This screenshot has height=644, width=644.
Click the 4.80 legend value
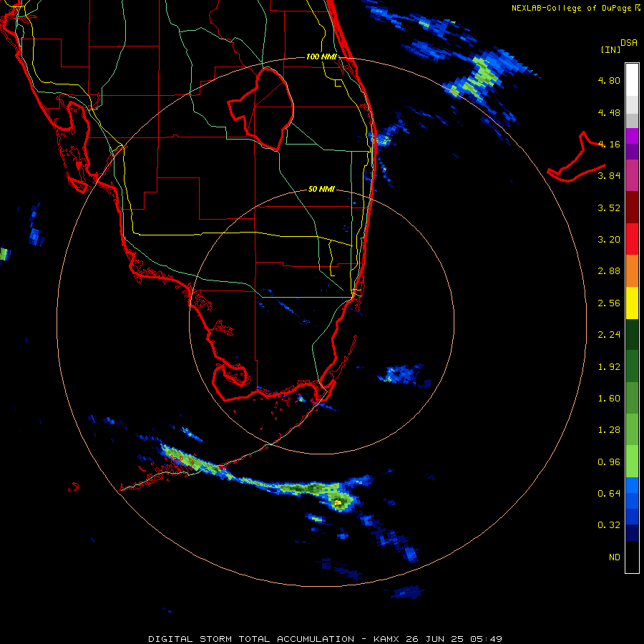pyautogui.click(x=609, y=80)
